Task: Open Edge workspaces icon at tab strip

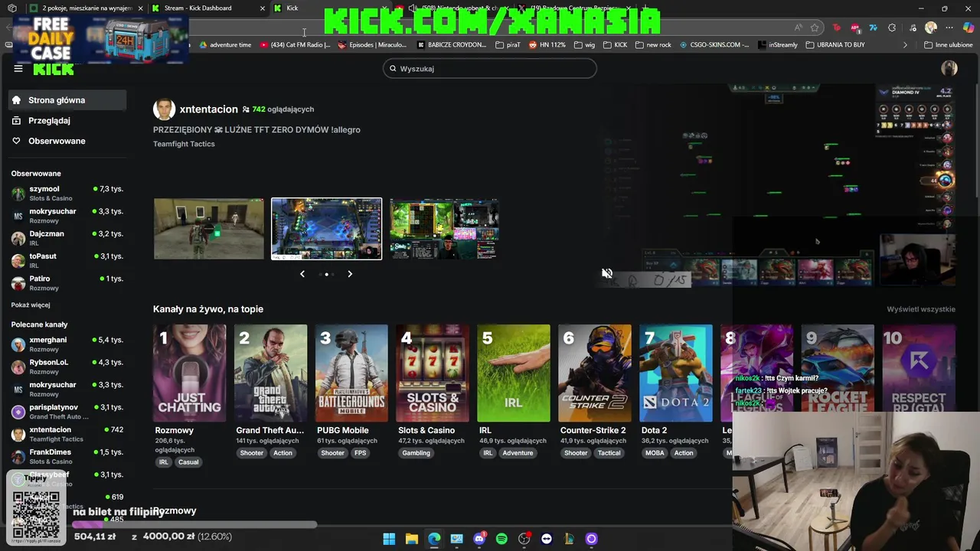Action: pyautogui.click(x=12, y=8)
